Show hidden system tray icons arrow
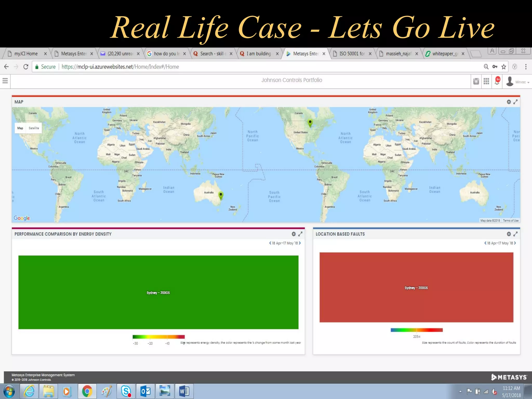The height and width of the screenshot is (399, 532). [x=460, y=391]
